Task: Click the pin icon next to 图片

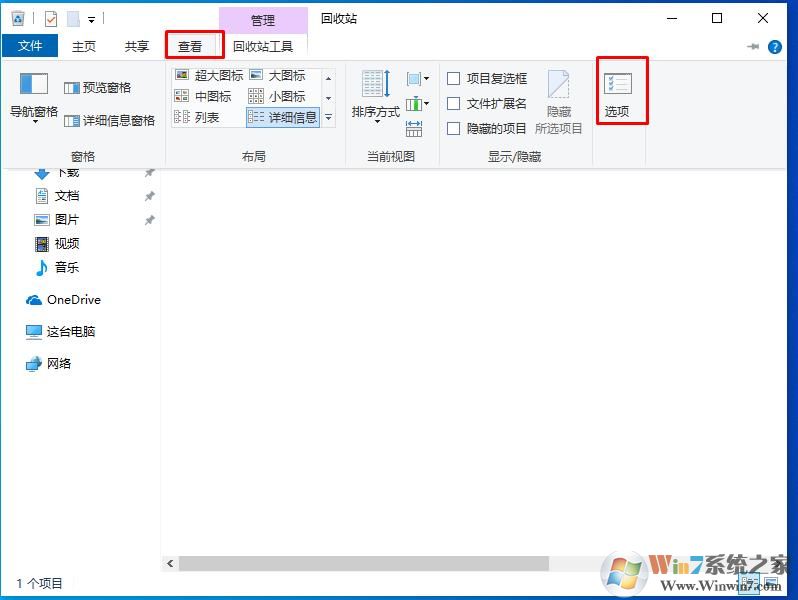Action: (x=150, y=220)
